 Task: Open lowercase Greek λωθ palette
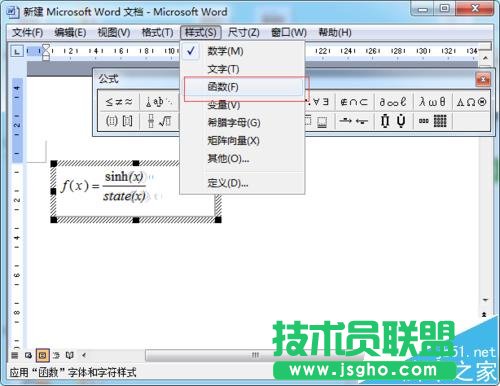(x=432, y=102)
